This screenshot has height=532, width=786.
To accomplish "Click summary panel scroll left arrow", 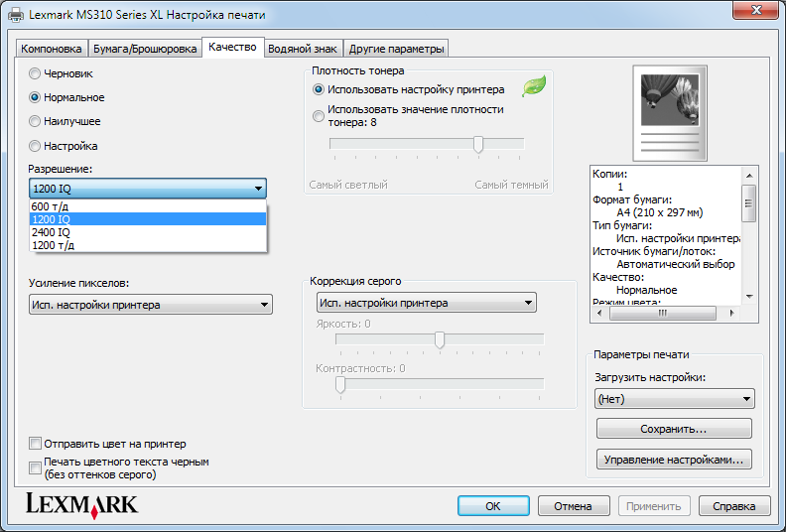I will 599,313.
